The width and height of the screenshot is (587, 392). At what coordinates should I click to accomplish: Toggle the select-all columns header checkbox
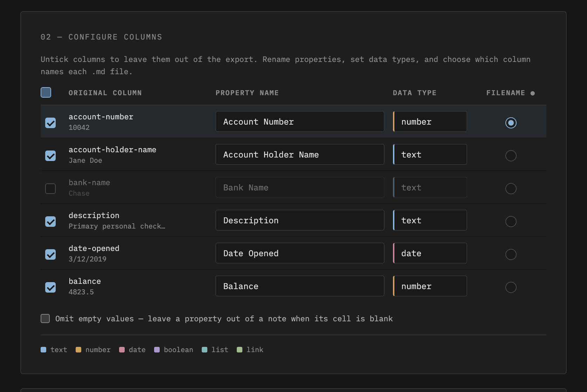[46, 92]
